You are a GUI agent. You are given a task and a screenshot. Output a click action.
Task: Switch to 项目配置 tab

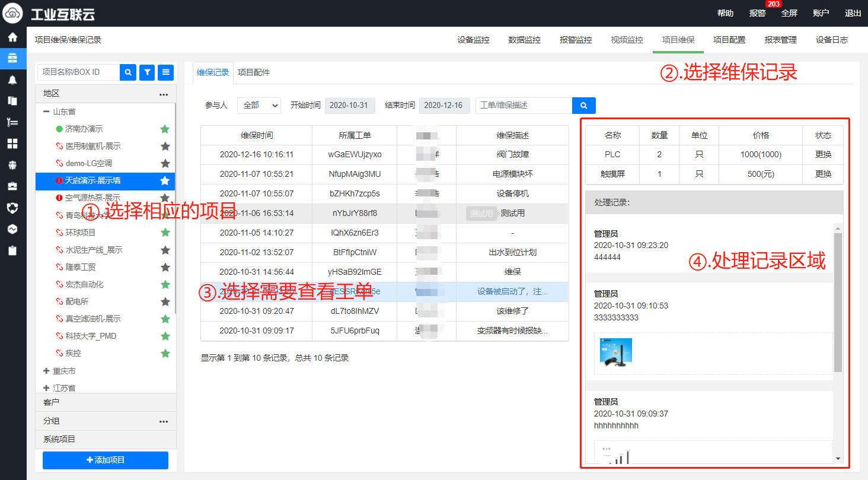click(729, 40)
